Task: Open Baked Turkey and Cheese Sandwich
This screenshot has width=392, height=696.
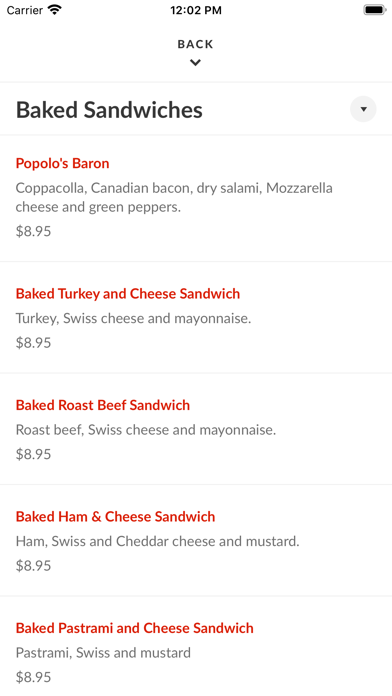Action: (x=128, y=293)
